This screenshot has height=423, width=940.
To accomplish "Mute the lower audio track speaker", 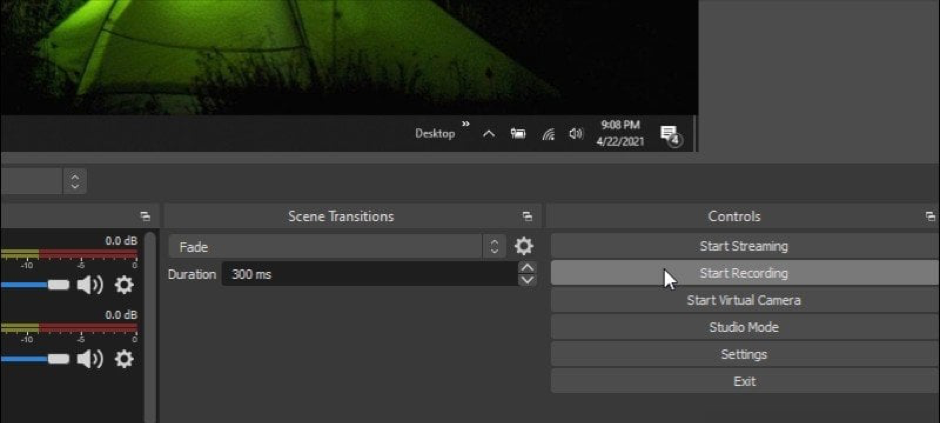I will click(90, 358).
